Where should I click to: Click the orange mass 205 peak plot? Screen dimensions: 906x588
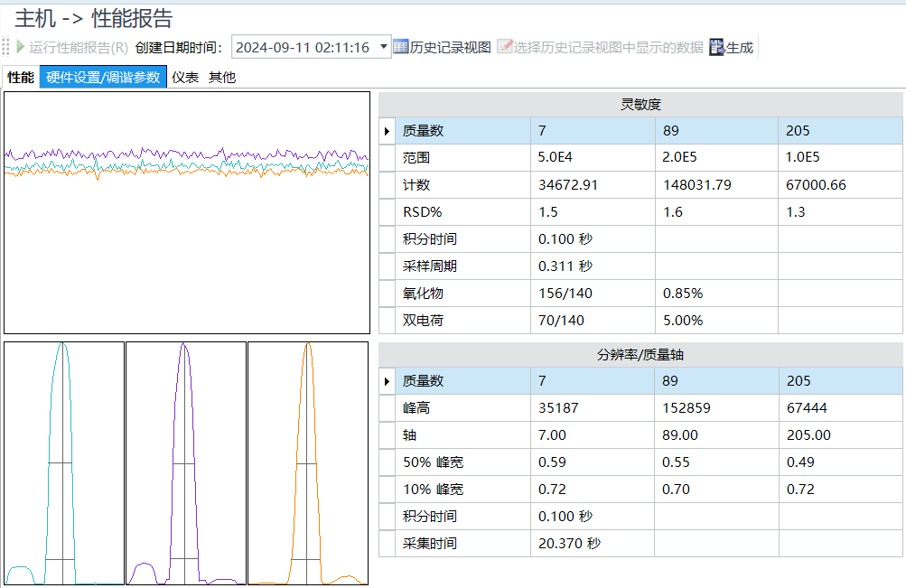(308, 463)
